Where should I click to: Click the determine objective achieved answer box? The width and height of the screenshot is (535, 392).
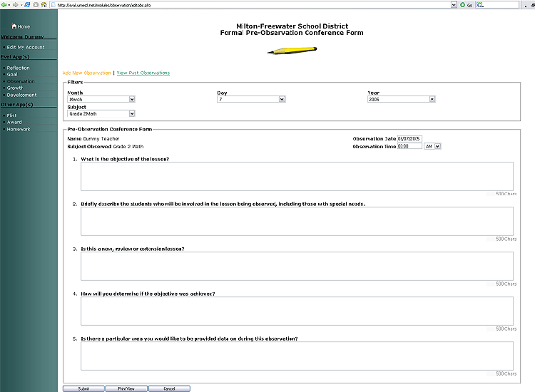click(297, 311)
